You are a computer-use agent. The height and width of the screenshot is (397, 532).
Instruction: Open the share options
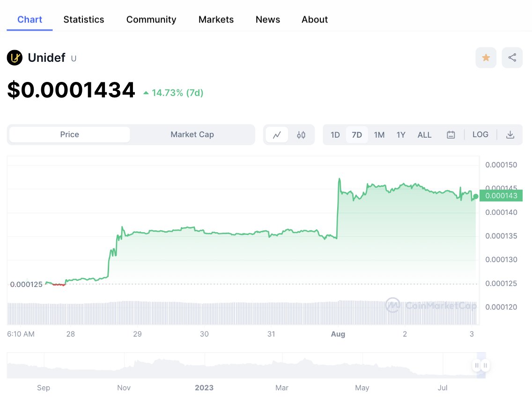512,57
